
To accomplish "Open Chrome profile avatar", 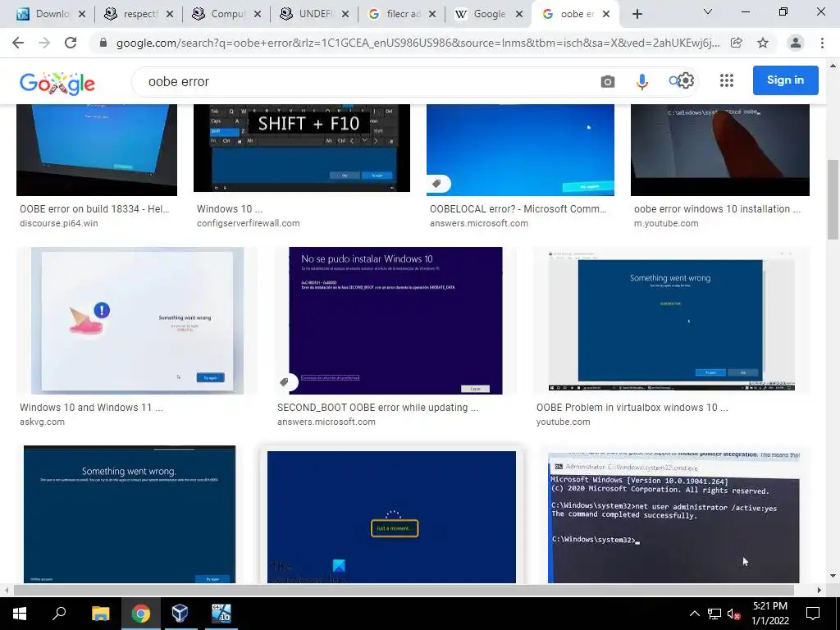I will coord(796,43).
